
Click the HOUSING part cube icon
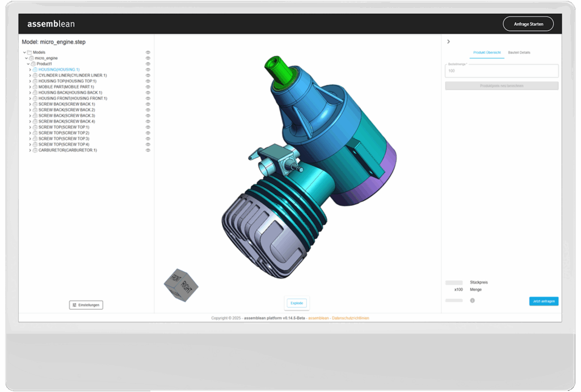pos(35,70)
